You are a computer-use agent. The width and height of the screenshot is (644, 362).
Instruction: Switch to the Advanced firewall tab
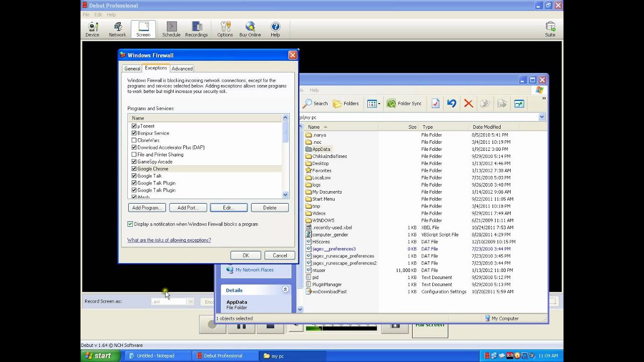click(x=182, y=69)
